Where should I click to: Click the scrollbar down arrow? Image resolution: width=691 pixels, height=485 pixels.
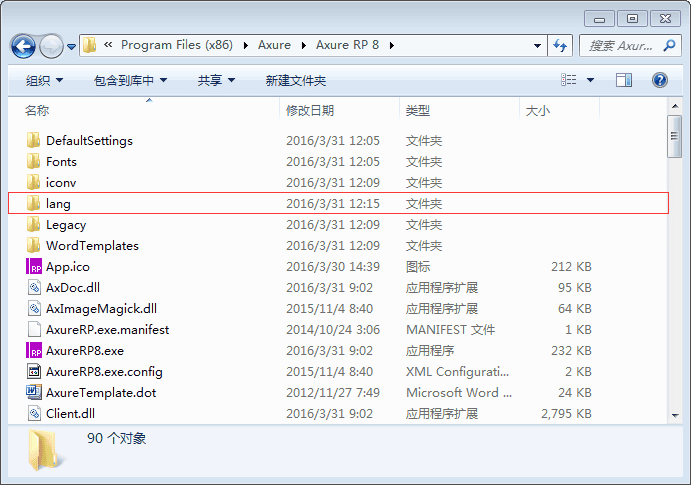(675, 415)
